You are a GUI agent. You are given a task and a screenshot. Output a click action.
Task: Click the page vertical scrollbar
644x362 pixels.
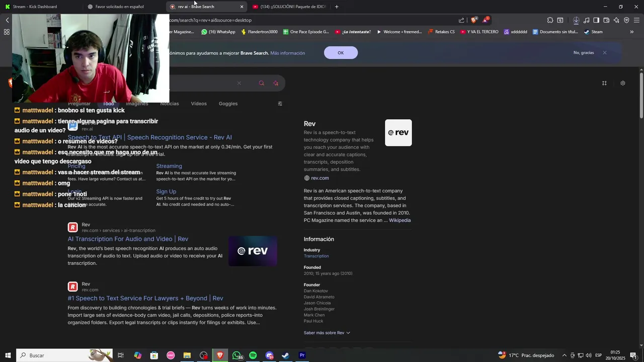(x=641, y=96)
